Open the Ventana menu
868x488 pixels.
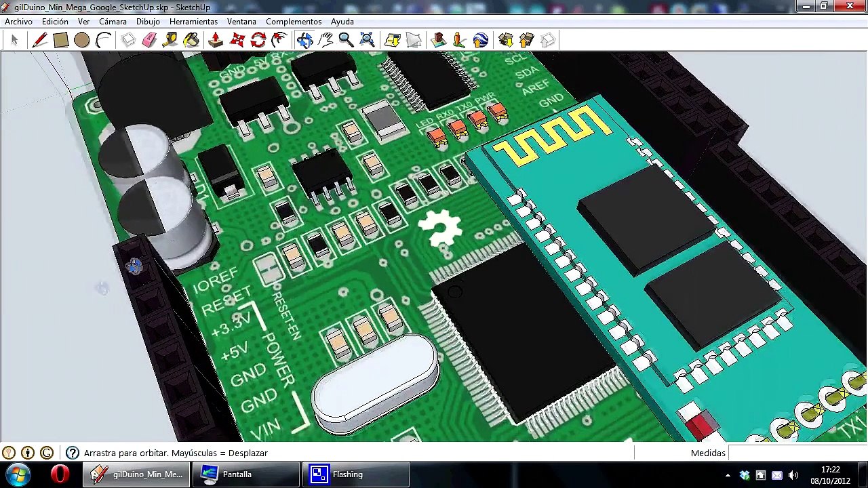pos(241,22)
